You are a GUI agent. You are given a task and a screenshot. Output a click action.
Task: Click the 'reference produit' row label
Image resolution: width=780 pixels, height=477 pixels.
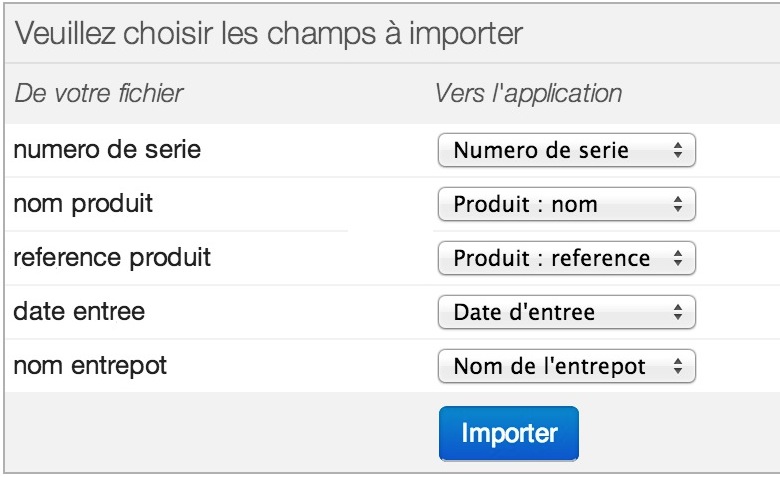tap(112, 258)
